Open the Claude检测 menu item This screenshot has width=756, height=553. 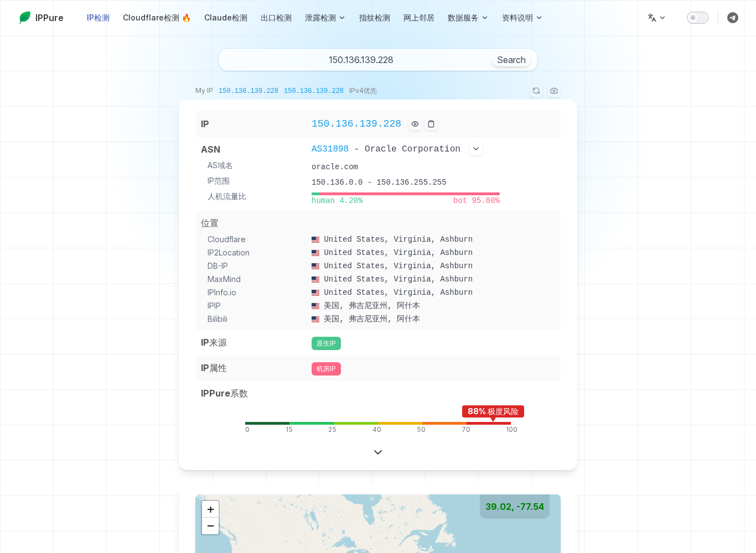(226, 18)
